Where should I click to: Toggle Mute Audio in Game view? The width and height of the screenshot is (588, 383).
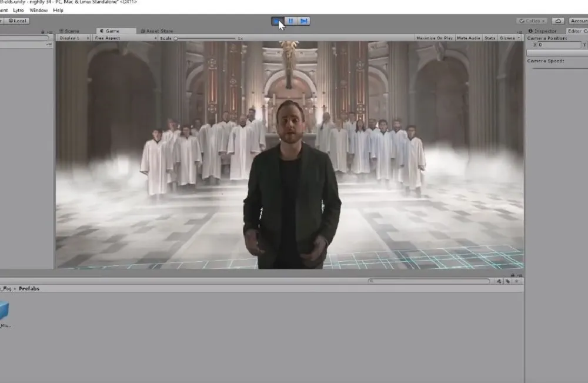(x=468, y=38)
